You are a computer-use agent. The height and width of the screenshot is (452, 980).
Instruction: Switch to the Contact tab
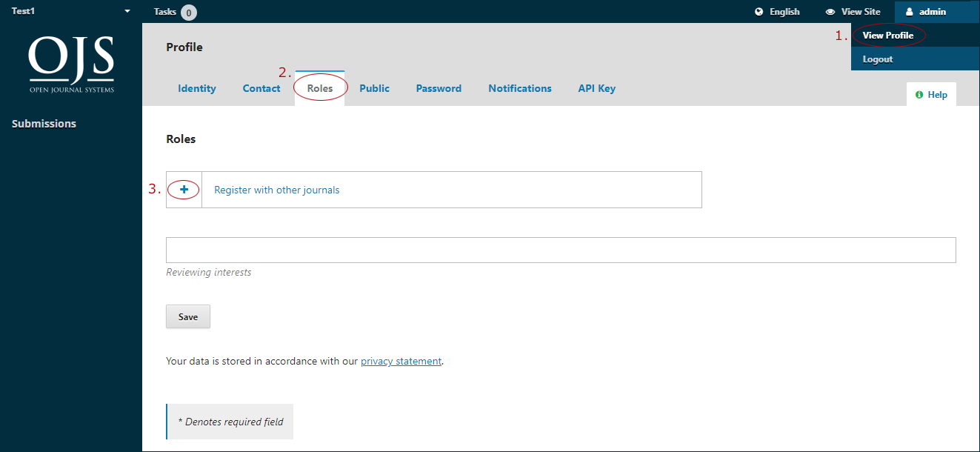(261, 88)
